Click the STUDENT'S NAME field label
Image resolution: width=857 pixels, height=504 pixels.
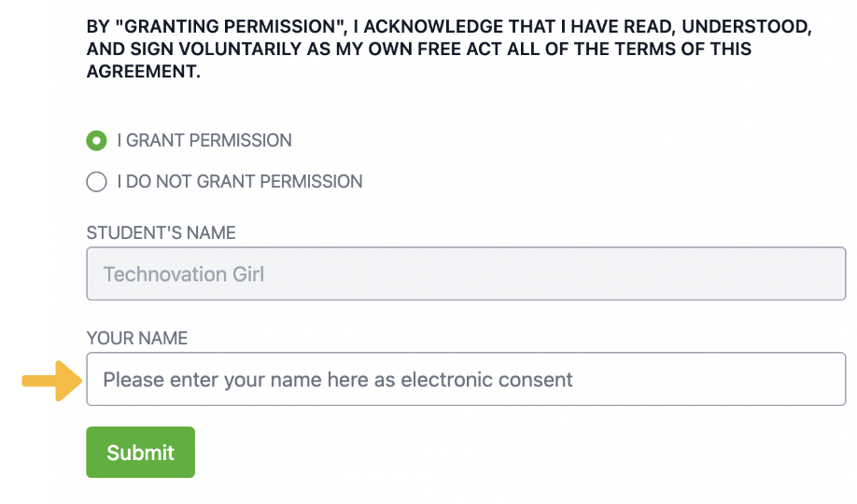161,233
